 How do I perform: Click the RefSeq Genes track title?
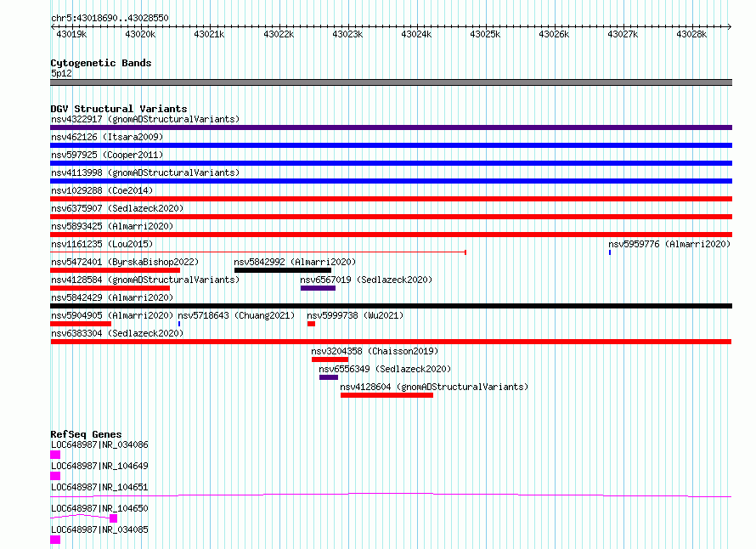pos(86,434)
